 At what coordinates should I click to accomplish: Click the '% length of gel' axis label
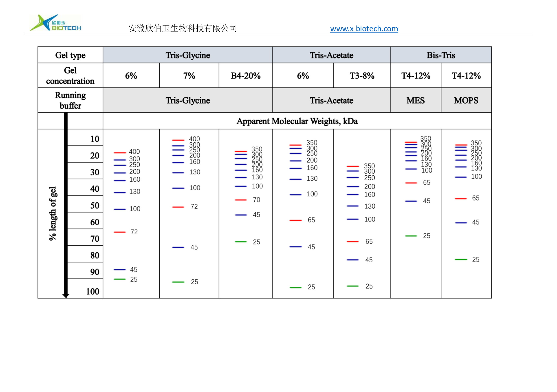pos(53,213)
